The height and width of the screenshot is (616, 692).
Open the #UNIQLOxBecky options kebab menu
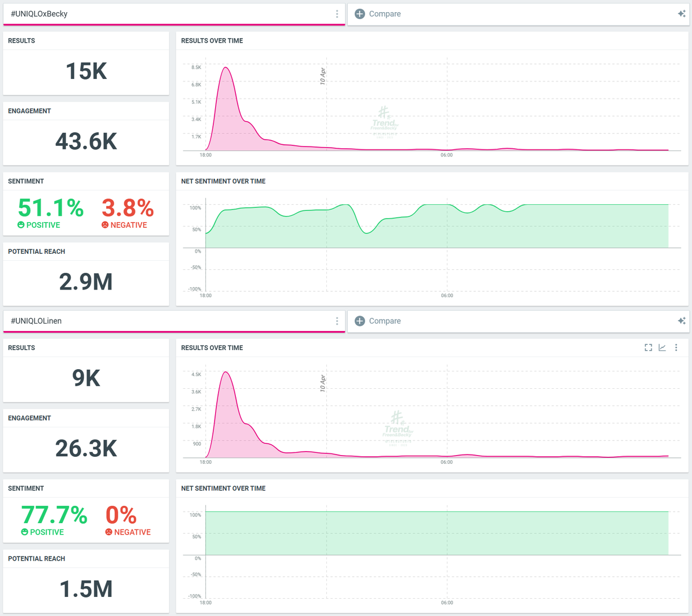(x=337, y=14)
